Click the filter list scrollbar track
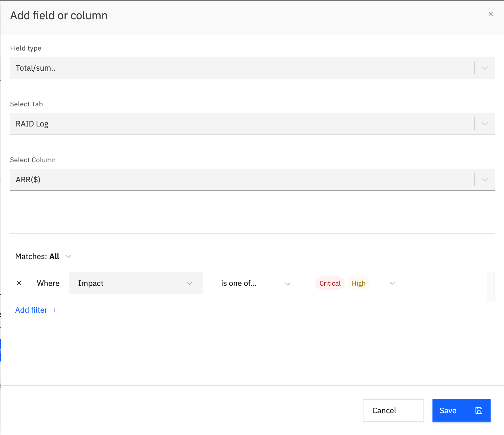 click(x=491, y=286)
